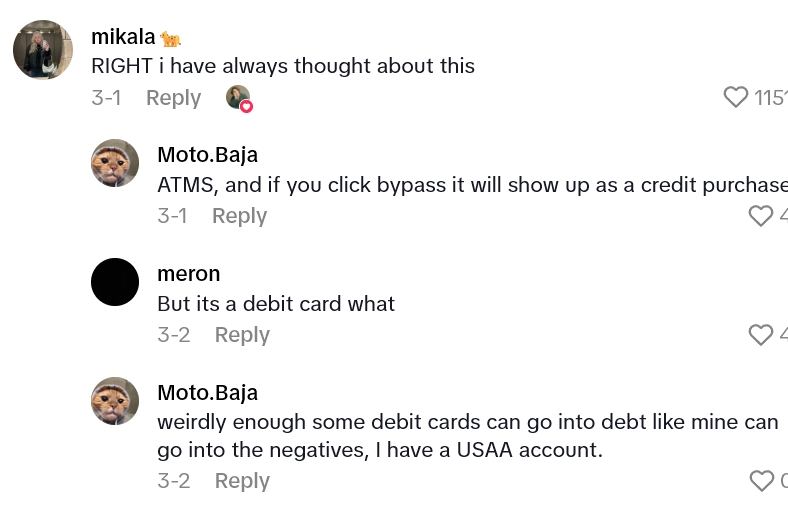Open mikala's username link
Screen dimensions: 788x506
coord(123,37)
